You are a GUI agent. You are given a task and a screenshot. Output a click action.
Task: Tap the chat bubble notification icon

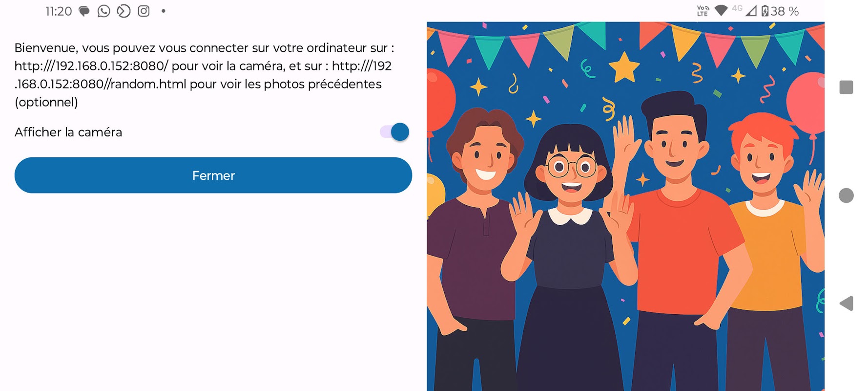point(84,11)
